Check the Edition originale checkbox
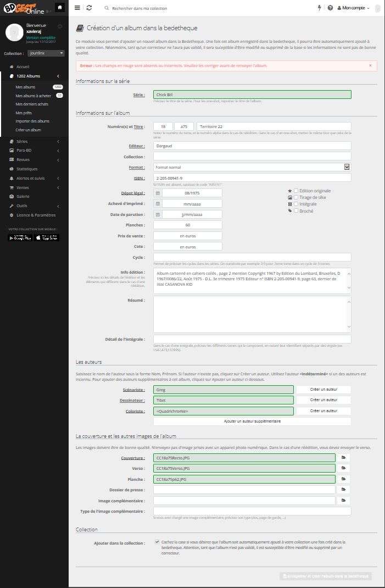385x588 pixels. [x=296, y=191]
